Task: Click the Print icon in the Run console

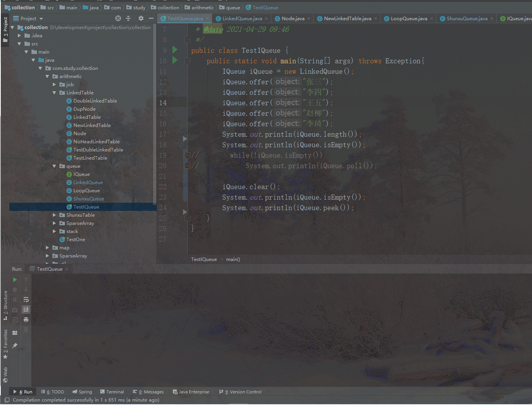Action: [26, 320]
